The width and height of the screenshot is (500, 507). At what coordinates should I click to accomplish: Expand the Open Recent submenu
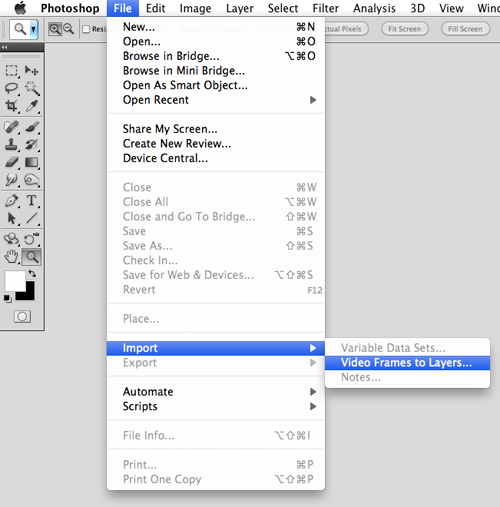[216, 100]
